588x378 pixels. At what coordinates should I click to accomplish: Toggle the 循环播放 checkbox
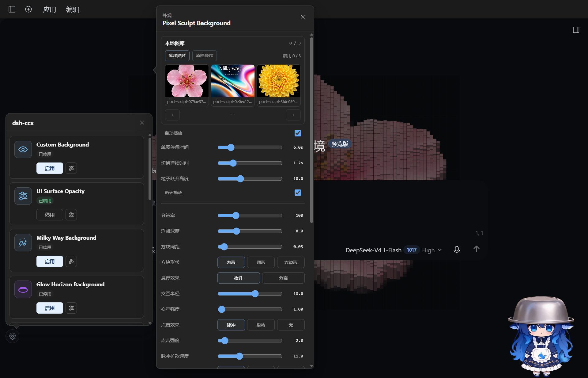[298, 193]
